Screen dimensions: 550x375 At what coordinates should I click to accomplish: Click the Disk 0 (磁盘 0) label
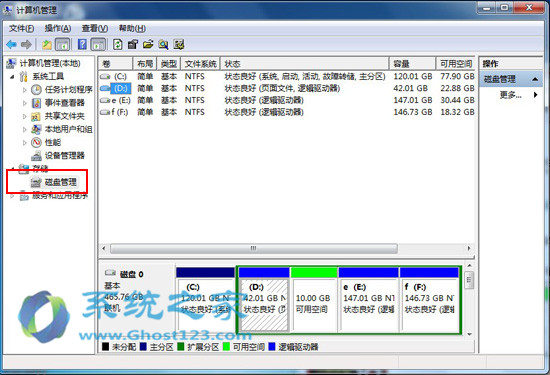pos(131,274)
